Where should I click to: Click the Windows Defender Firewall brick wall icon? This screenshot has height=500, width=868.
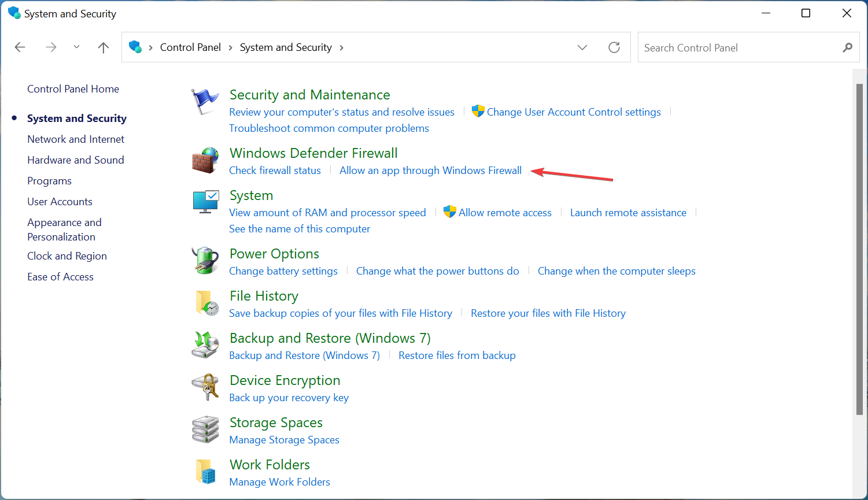[205, 160]
